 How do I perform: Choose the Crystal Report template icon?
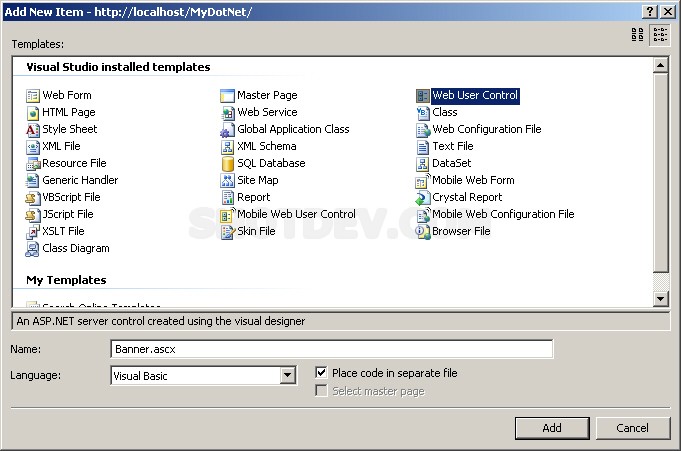point(423,198)
